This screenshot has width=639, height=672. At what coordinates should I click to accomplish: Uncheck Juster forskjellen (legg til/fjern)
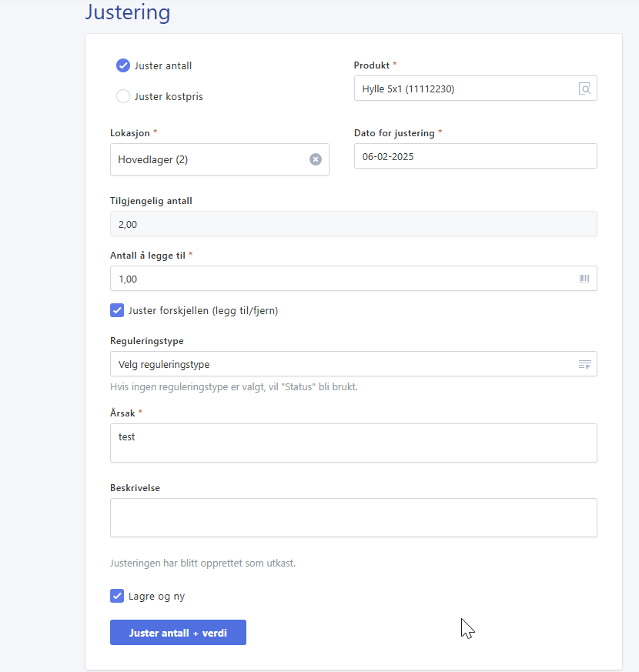[117, 310]
